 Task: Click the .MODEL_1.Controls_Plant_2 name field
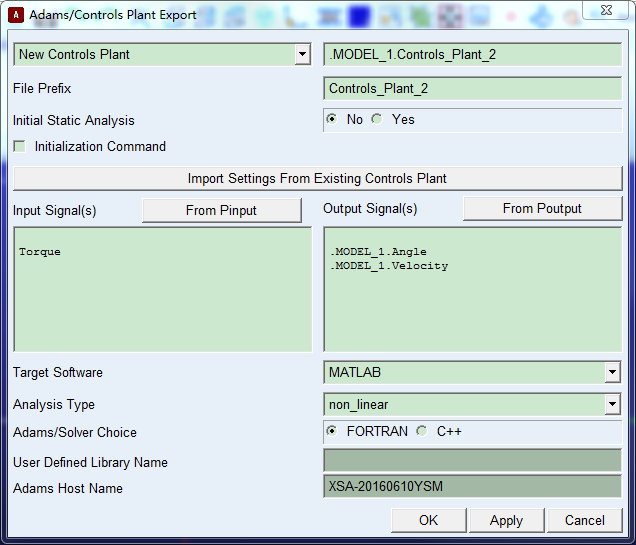point(472,55)
